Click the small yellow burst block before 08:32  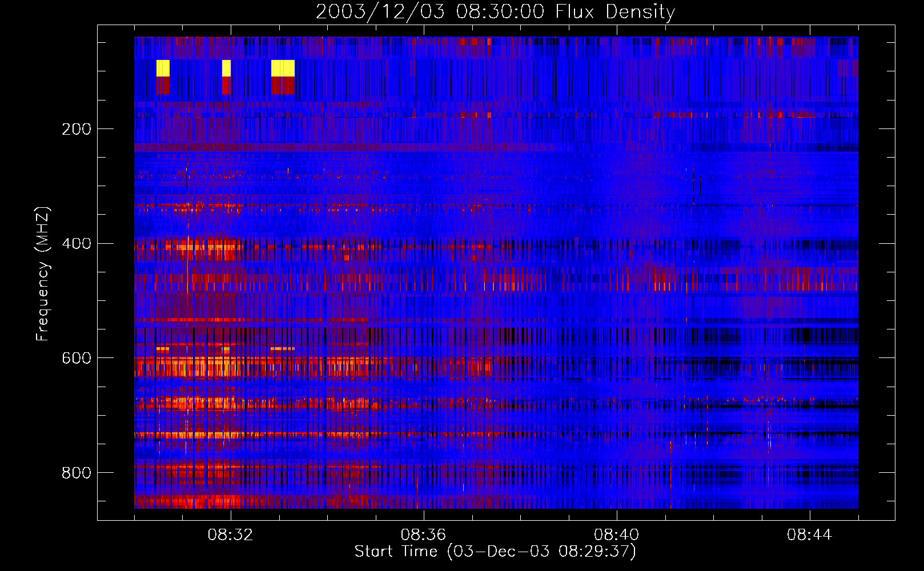226,68
